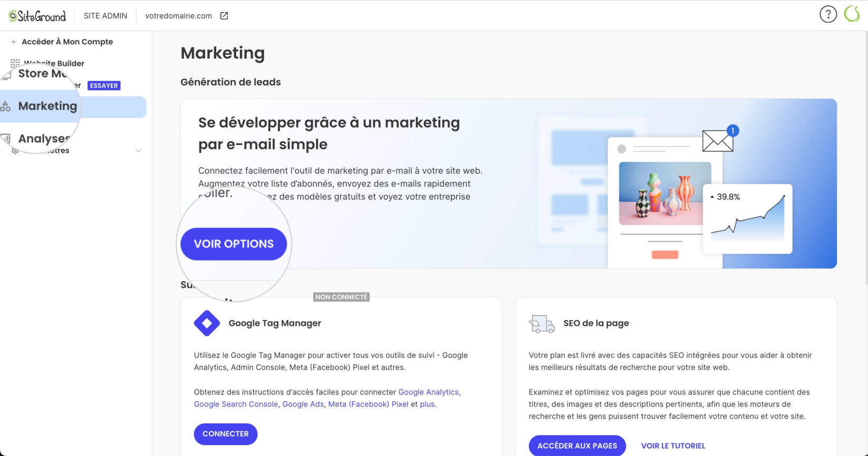Open the Meta (Facebook) Pixel link
The height and width of the screenshot is (456, 868).
pyautogui.click(x=368, y=404)
